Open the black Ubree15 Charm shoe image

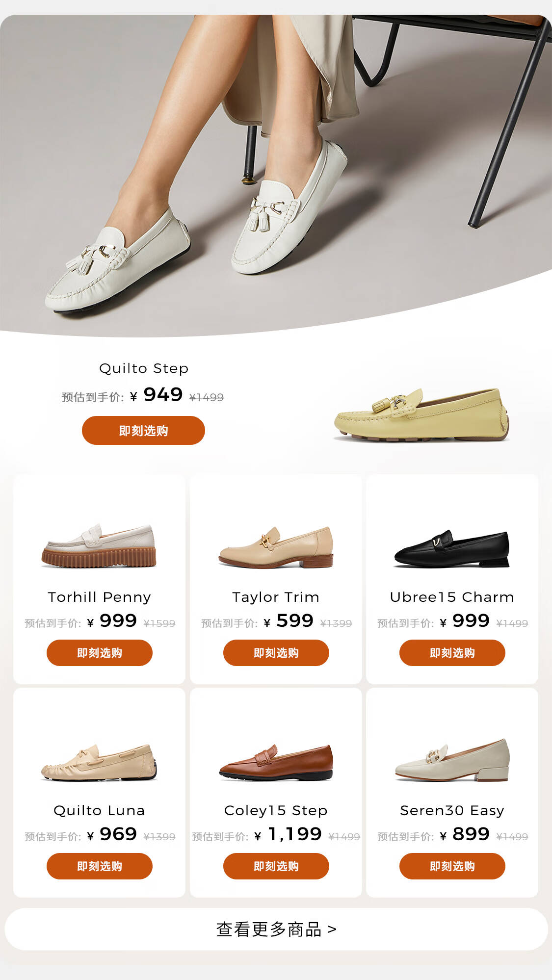452,548
